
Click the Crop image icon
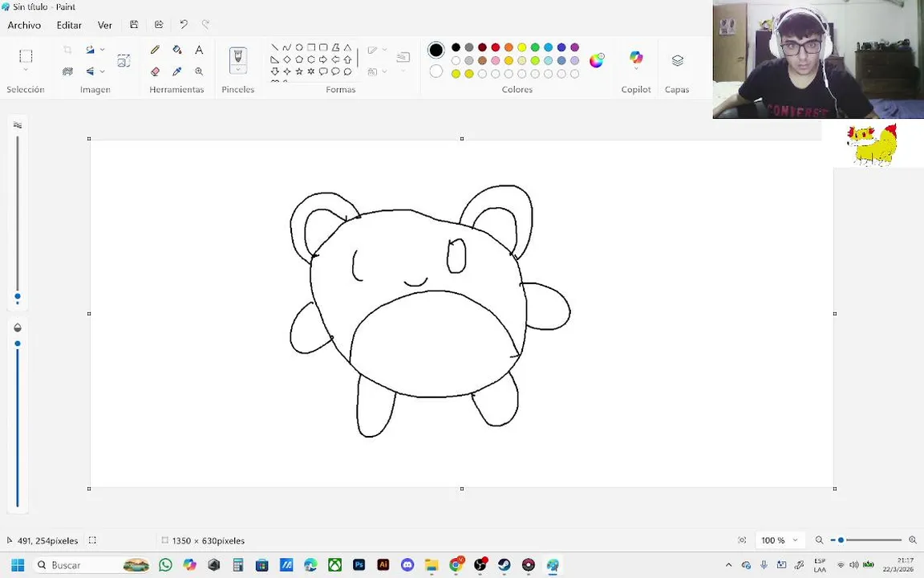67,50
